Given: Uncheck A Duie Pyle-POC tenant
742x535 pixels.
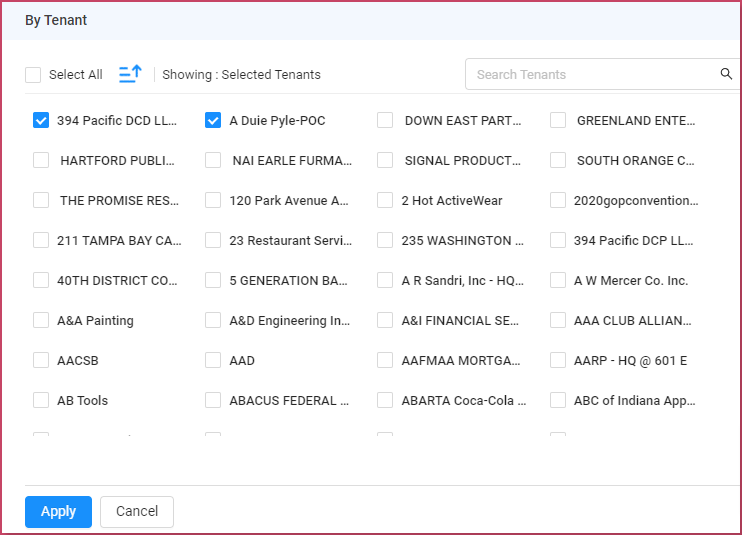Looking at the screenshot, I should (213, 121).
